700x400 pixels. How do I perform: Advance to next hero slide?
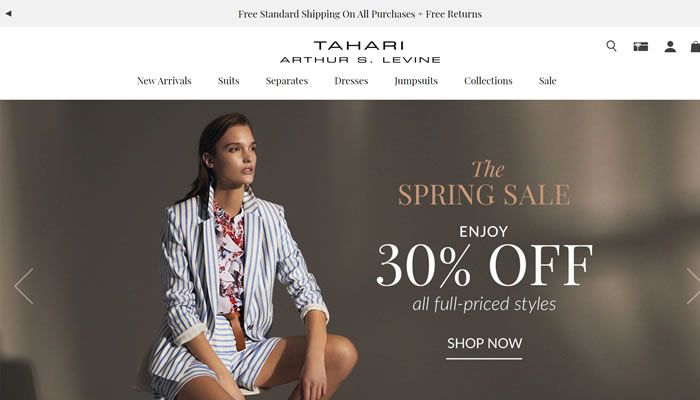coord(693,286)
